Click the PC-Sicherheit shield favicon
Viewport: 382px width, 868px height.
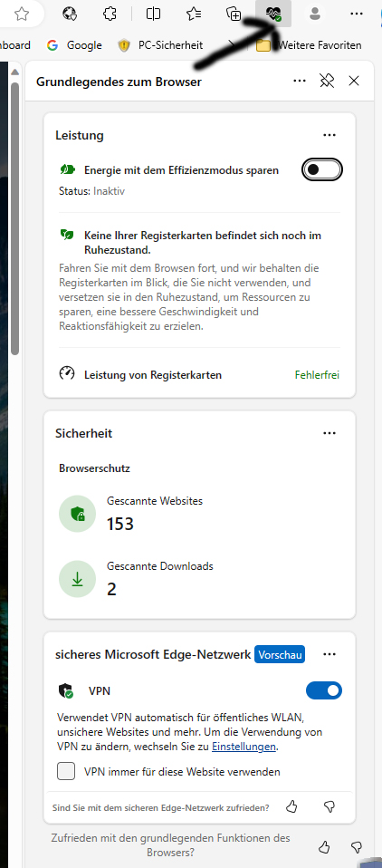[124, 45]
